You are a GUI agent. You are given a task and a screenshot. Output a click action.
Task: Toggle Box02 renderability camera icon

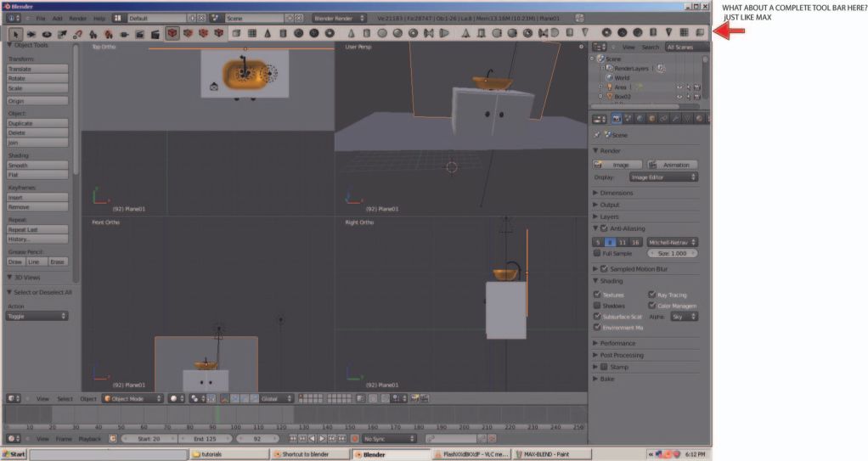click(697, 96)
